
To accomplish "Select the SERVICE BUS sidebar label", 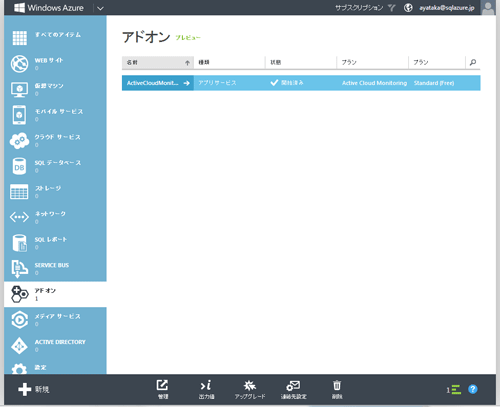I will 52,265.
